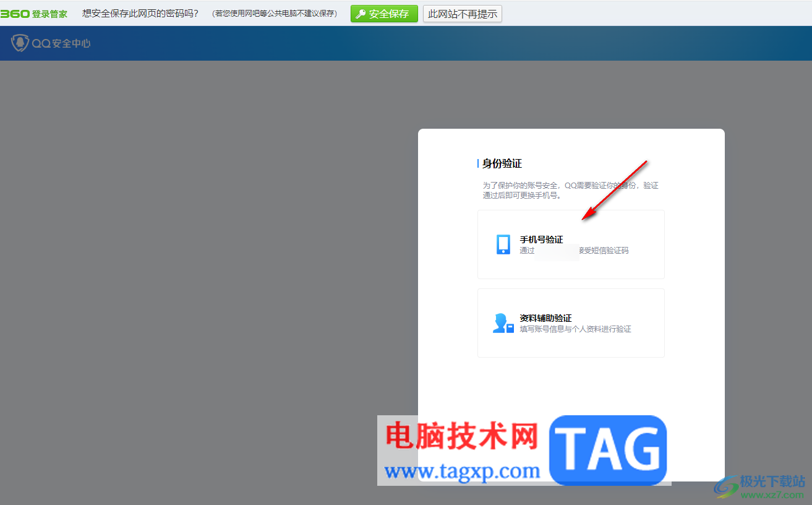Image resolution: width=812 pixels, height=505 pixels.
Task: Click the text 想安全保存此网页的密码吗?
Action: [x=140, y=14]
